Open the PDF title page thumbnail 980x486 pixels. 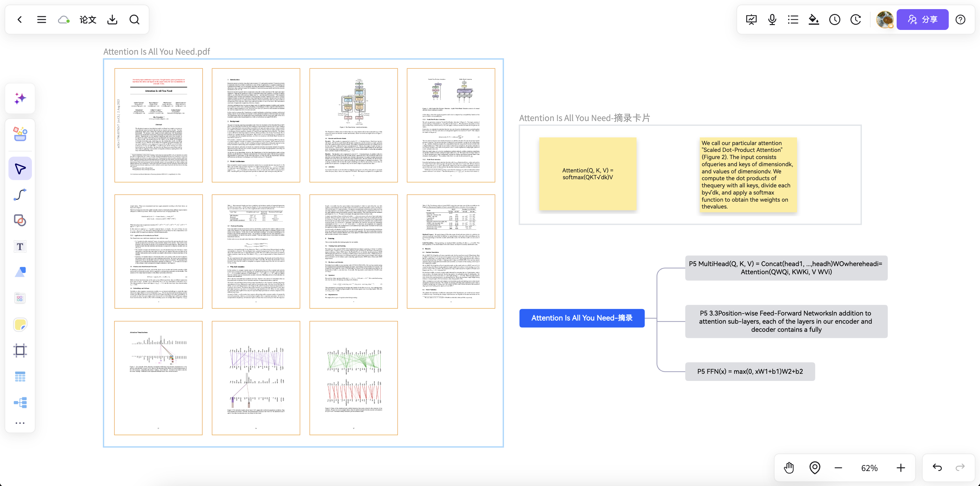click(x=159, y=125)
